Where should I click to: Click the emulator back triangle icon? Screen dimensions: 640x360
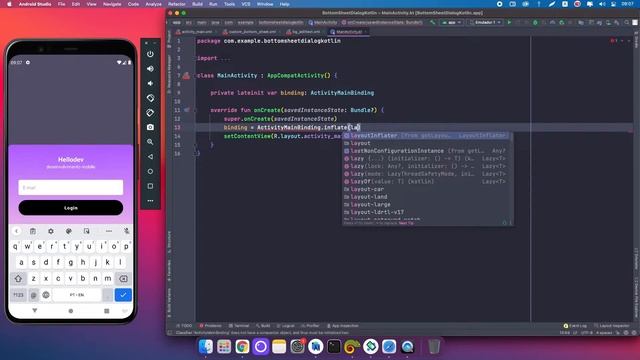point(150,157)
